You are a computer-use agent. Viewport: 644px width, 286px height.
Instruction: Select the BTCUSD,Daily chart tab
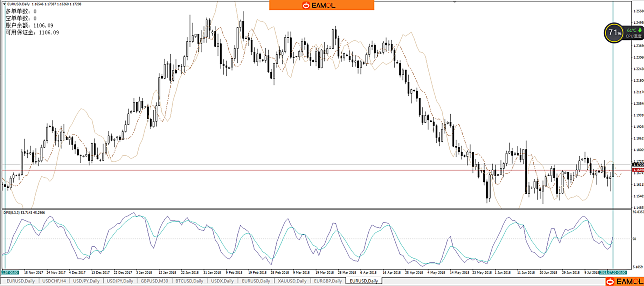point(189,281)
